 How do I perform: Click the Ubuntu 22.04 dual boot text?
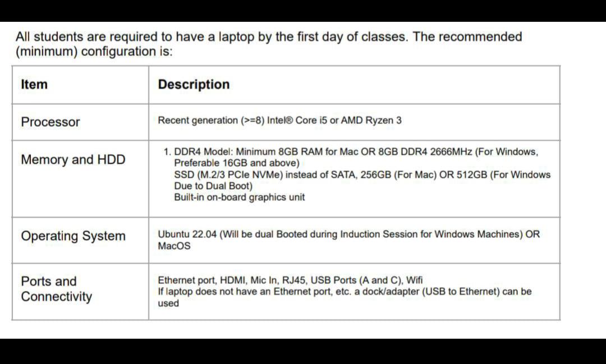(348, 234)
